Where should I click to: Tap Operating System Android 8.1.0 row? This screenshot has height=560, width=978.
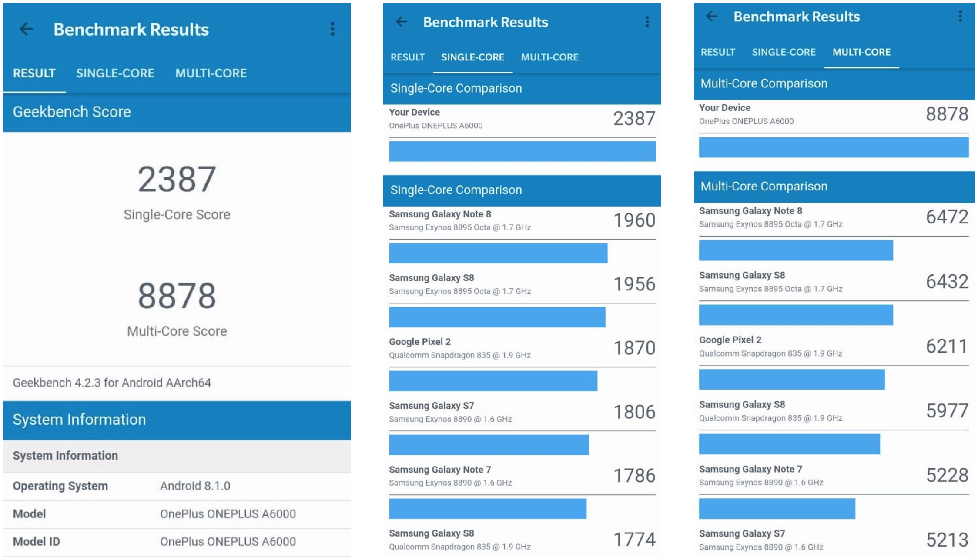click(x=176, y=486)
